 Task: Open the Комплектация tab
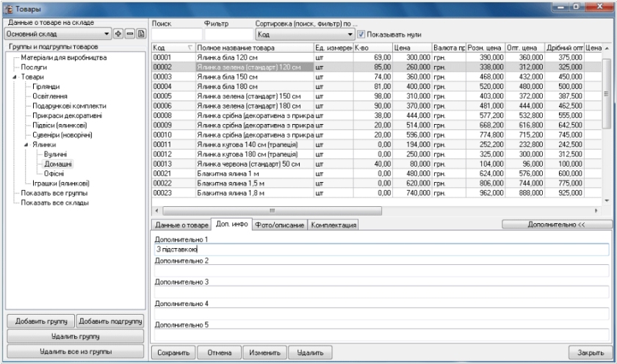tap(333, 225)
